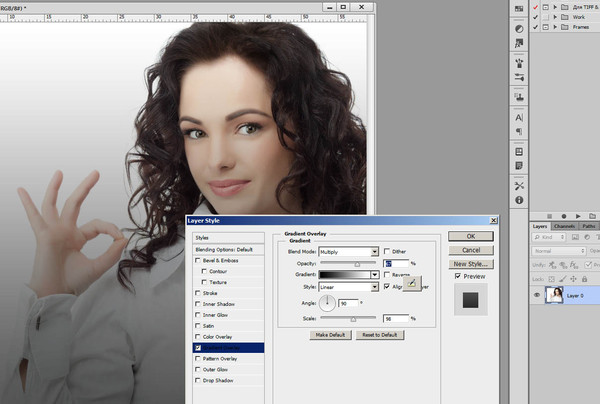Click the Unify layer style fx icon

(x=574, y=264)
